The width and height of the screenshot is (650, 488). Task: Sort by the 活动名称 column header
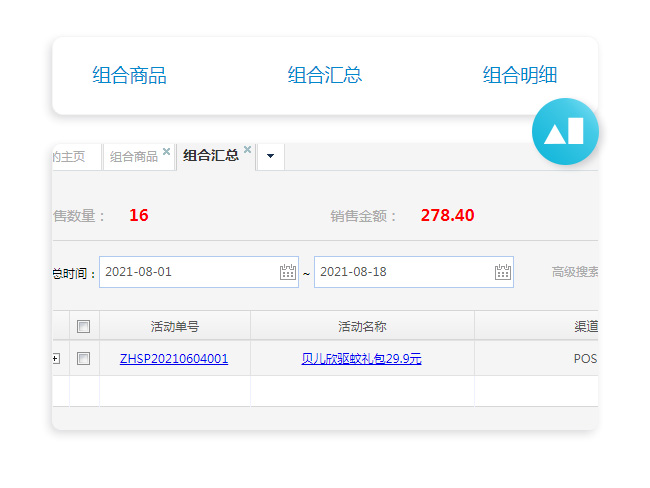point(362,326)
